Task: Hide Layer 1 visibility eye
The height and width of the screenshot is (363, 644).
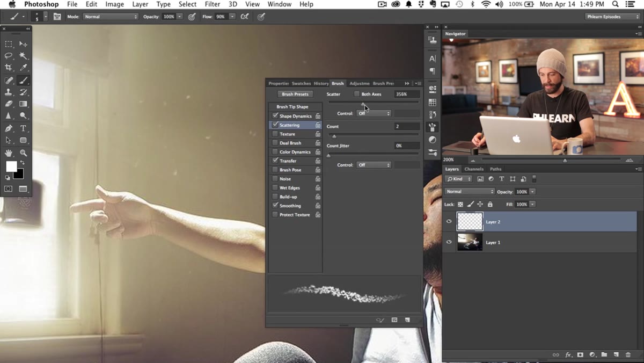Action: click(449, 242)
